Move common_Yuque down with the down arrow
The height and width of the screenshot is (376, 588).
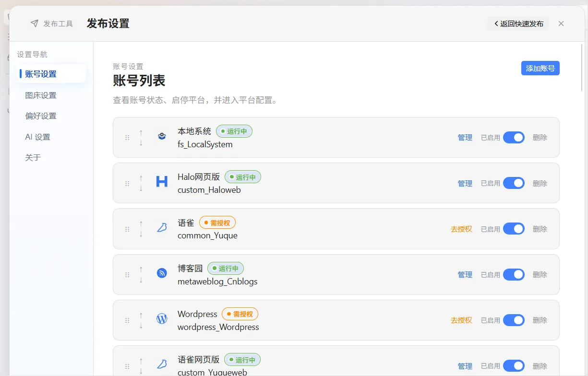[x=141, y=234]
